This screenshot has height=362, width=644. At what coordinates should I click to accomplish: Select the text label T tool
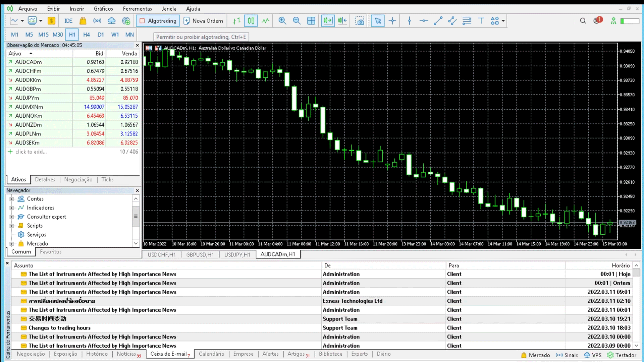tap(481, 21)
